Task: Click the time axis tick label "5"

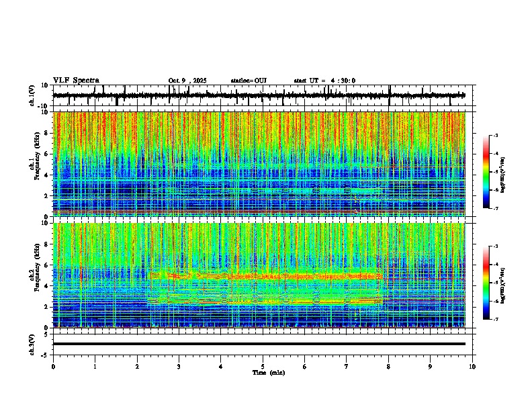Action: [263, 367]
